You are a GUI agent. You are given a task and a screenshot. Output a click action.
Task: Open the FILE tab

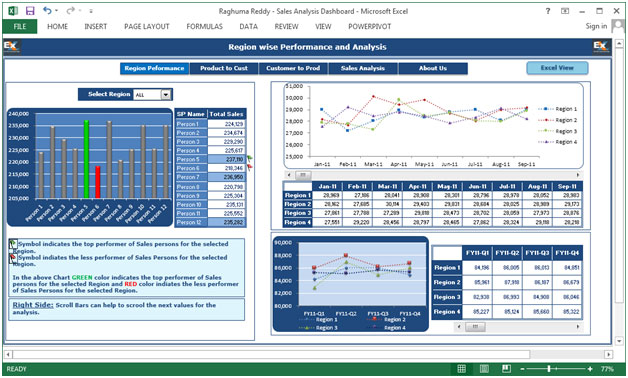tap(20, 26)
